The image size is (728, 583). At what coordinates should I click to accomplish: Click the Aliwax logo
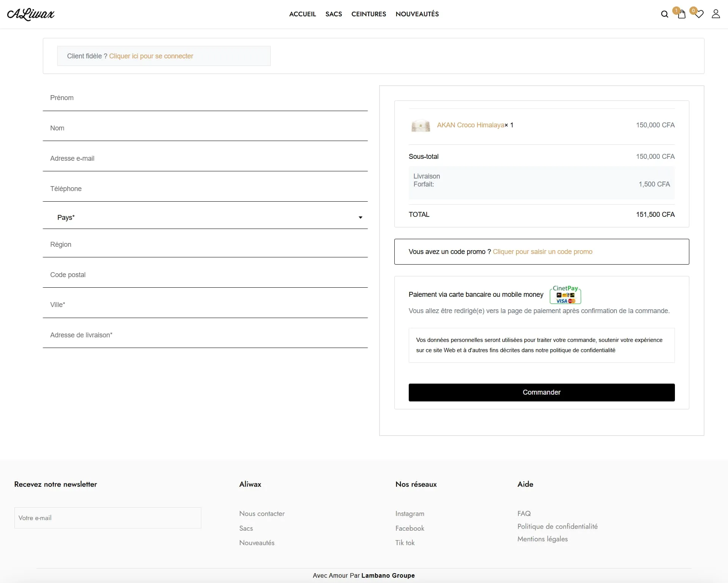pos(31,14)
